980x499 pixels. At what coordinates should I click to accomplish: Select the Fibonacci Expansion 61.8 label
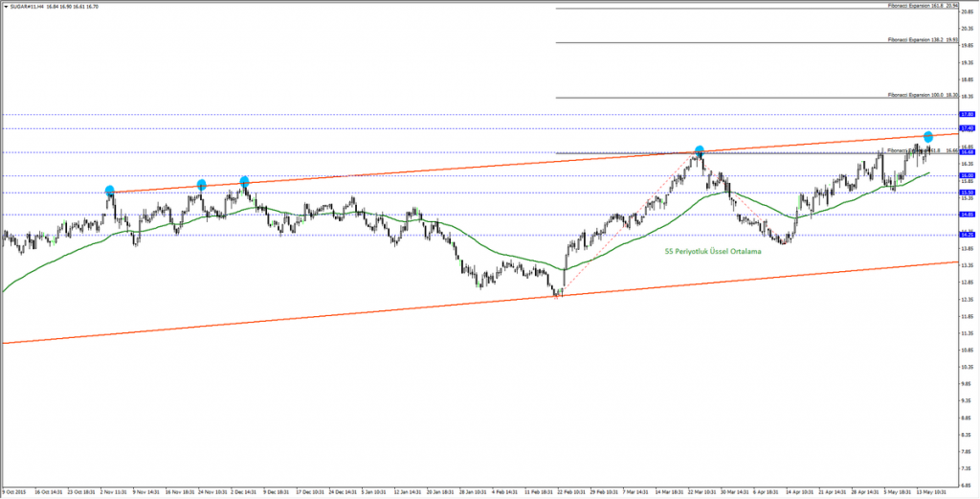point(924,150)
